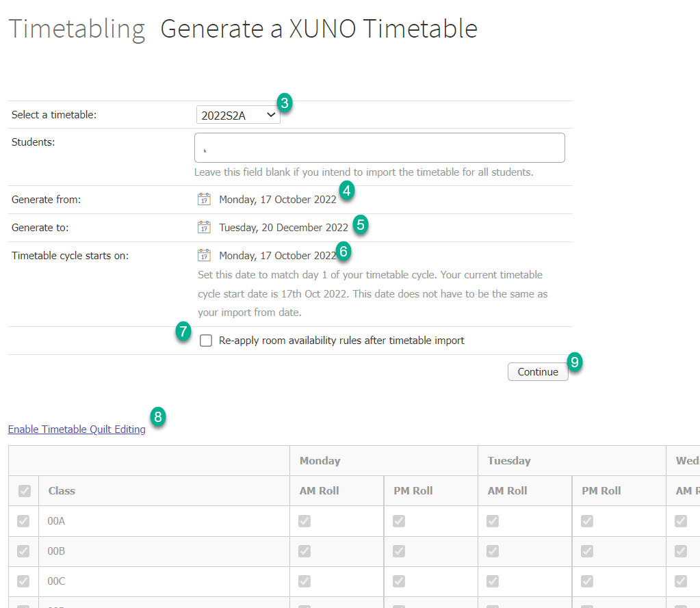The height and width of the screenshot is (608, 700).
Task: Toggle the row checkbox for class 00B
Action: [25, 551]
